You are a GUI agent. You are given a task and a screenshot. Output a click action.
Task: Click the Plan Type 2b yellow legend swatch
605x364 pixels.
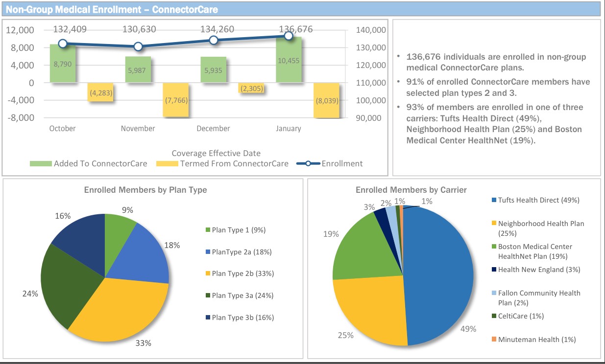pyautogui.click(x=208, y=273)
